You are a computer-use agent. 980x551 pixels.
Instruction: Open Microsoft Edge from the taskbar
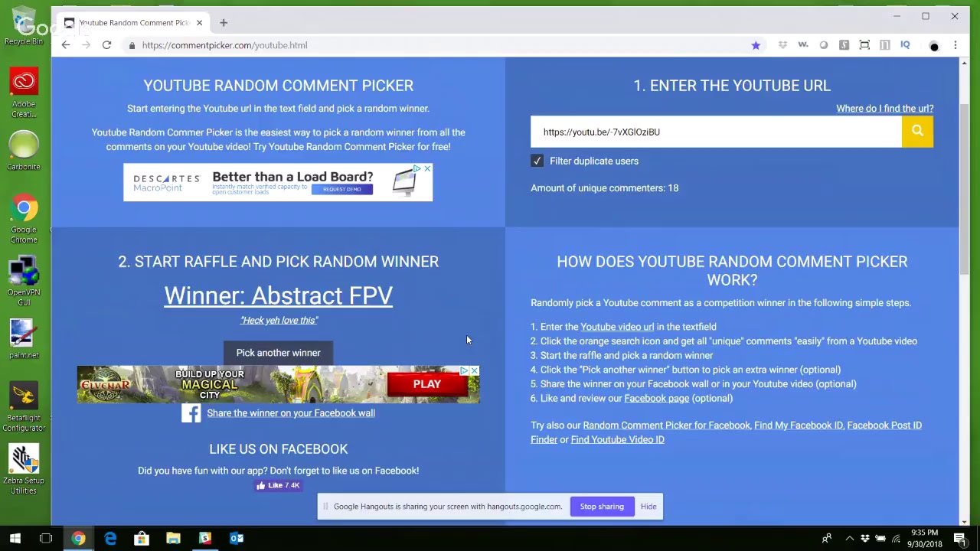110,539
